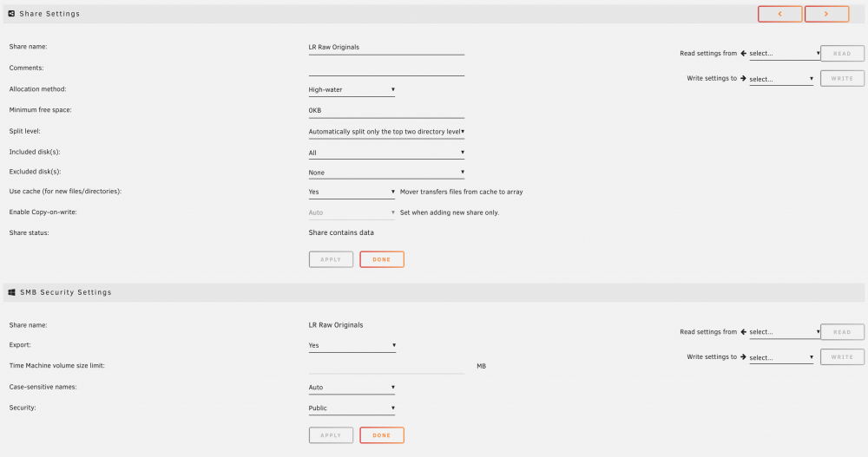868x457 pixels.
Task: Open the Excluded disk(s) dropdown
Action: pyautogui.click(x=386, y=172)
